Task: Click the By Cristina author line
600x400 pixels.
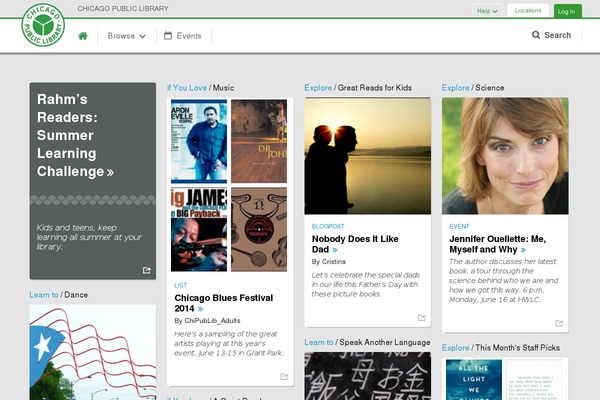Action: click(x=328, y=262)
